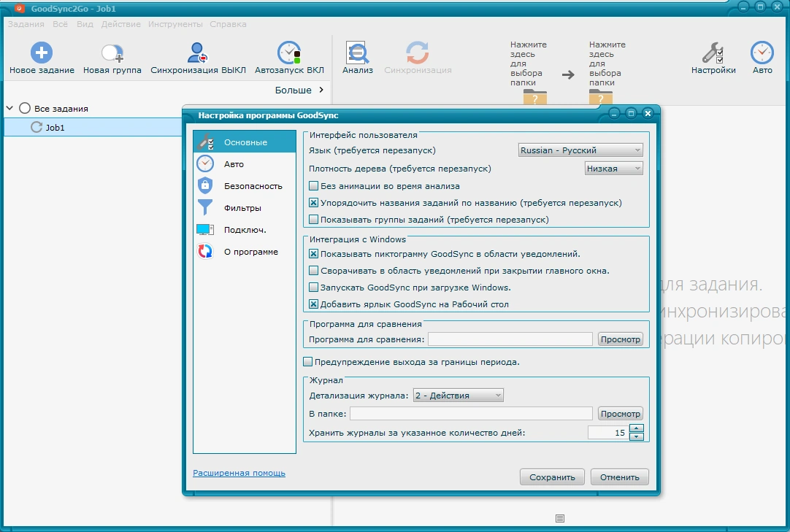
Task: Open the Вид menu
Action: click(85, 24)
